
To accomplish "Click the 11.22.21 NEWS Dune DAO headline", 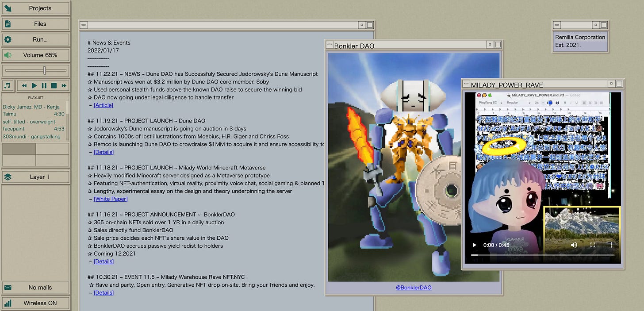I will (203, 74).
